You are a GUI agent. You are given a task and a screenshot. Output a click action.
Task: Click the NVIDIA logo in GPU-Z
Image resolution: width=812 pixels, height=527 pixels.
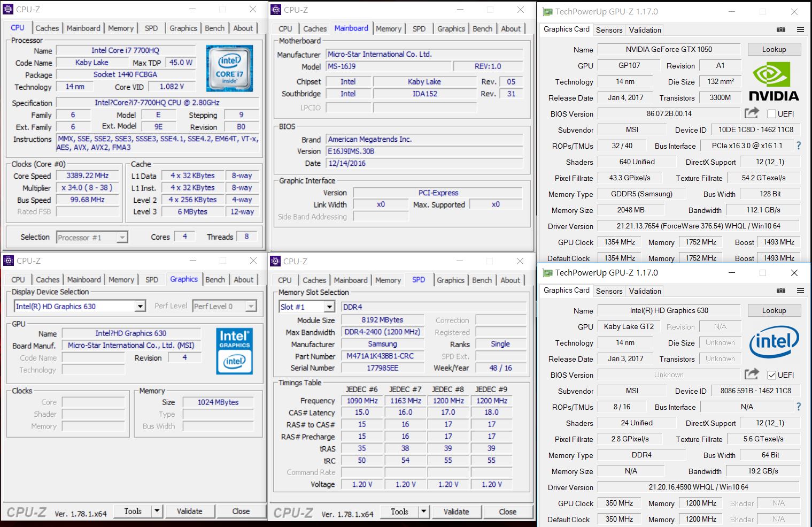pos(774,82)
